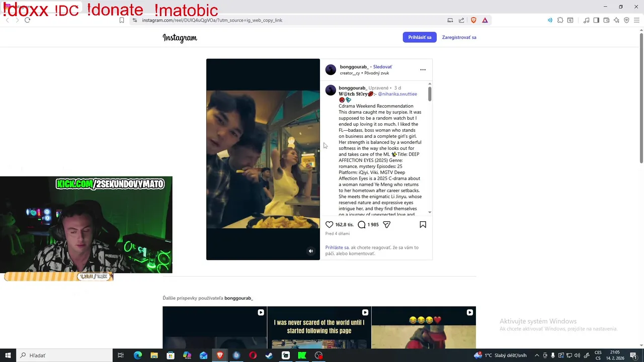The height and width of the screenshot is (362, 644).
Task: Reload the Instagram page
Action: [x=27, y=20]
